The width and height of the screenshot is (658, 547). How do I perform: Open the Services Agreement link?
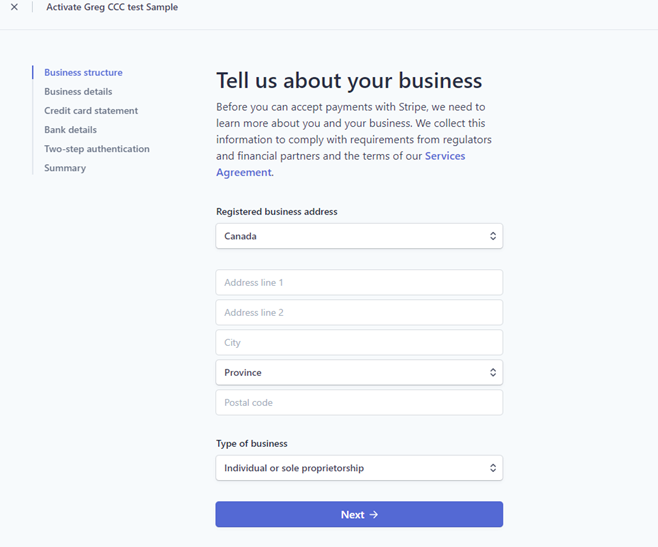pyautogui.click(x=444, y=156)
